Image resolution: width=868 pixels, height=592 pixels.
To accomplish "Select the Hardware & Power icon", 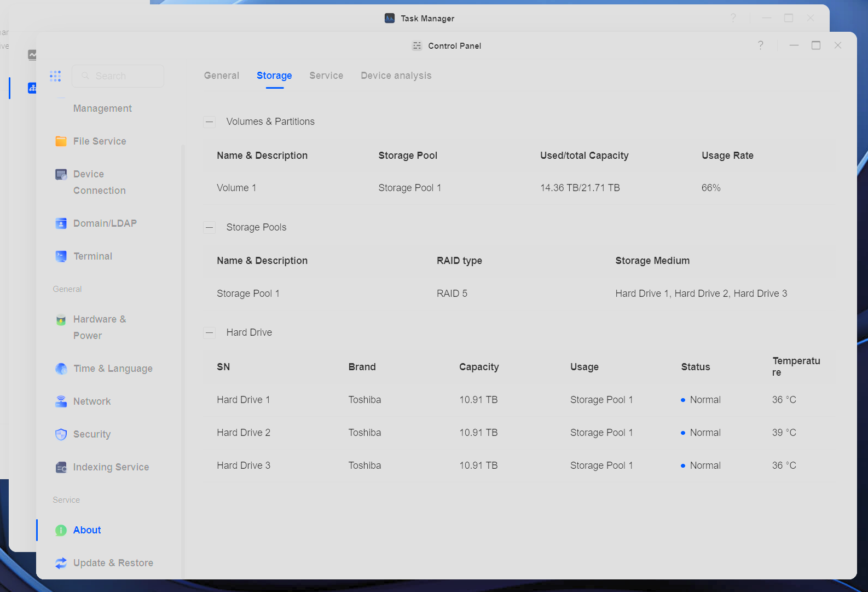I will [x=61, y=320].
